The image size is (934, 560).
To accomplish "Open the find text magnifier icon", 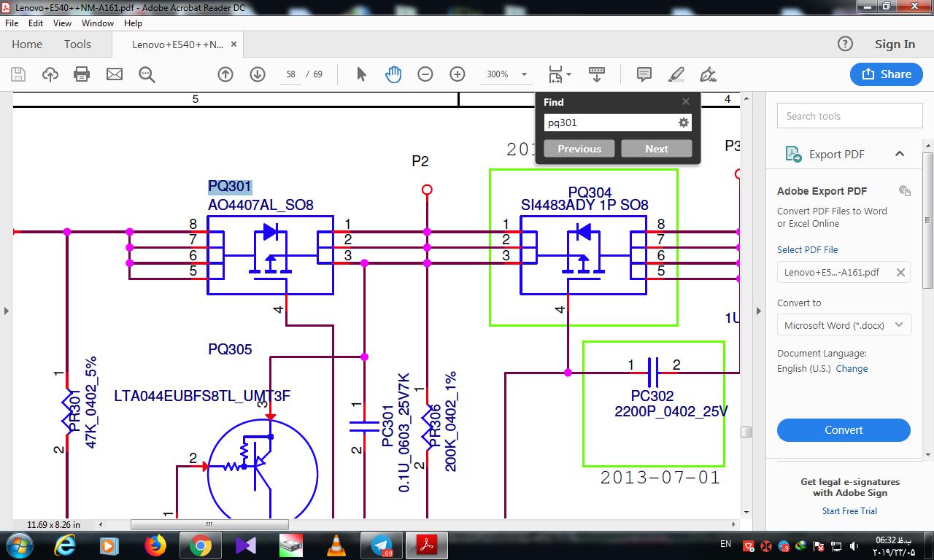I will click(x=147, y=74).
